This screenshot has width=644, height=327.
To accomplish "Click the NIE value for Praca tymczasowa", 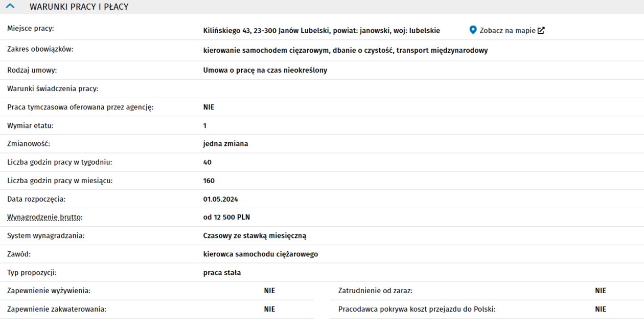I will click(x=209, y=107).
